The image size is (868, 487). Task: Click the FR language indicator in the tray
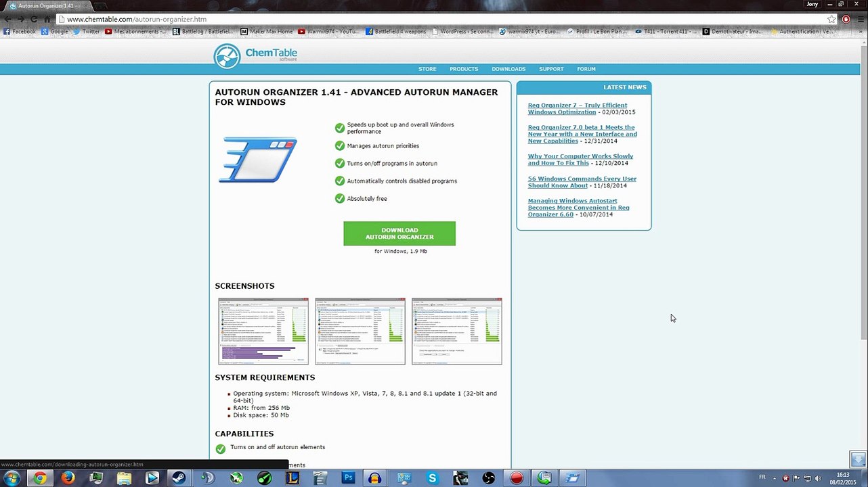point(762,478)
